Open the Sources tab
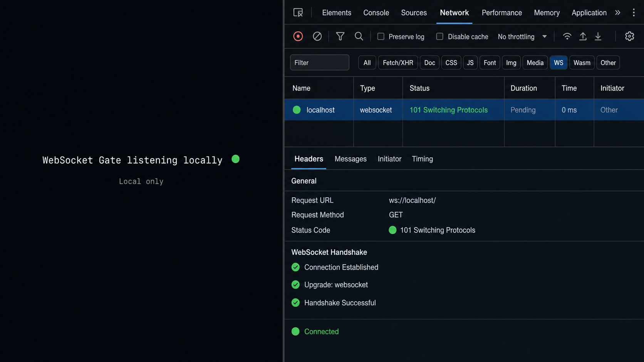644x362 pixels. pyautogui.click(x=414, y=13)
